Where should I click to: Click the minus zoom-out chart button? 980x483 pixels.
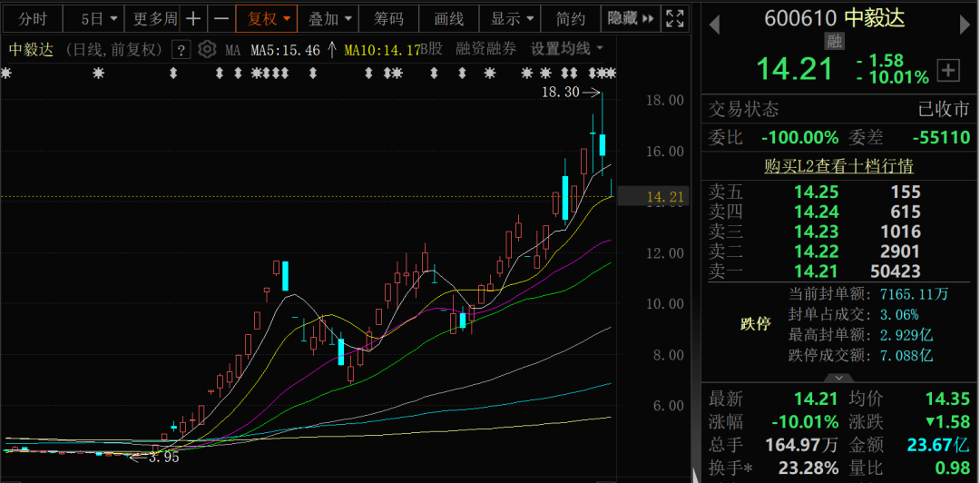pyautogui.click(x=220, y=18)
